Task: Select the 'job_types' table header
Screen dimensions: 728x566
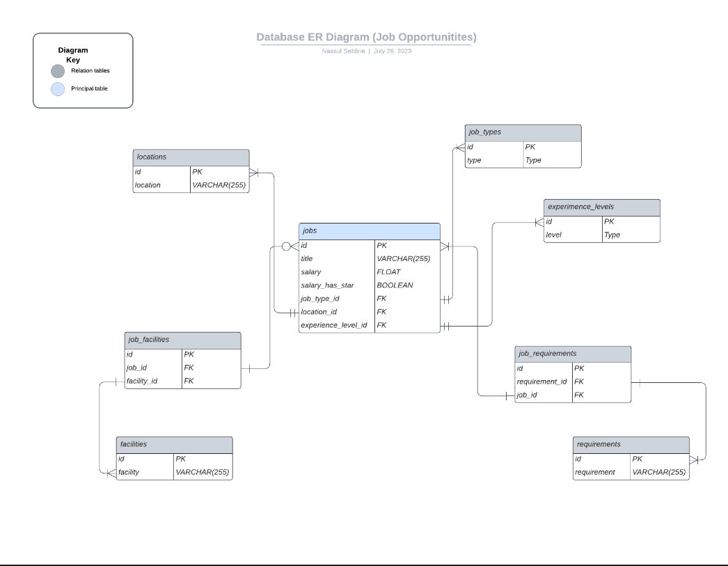Action: pos(523,132)
